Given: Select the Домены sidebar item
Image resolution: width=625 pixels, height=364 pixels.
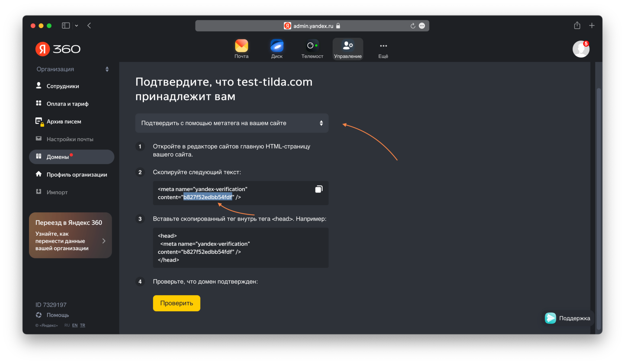Looking at the screenshot, I should pos(71,157).
